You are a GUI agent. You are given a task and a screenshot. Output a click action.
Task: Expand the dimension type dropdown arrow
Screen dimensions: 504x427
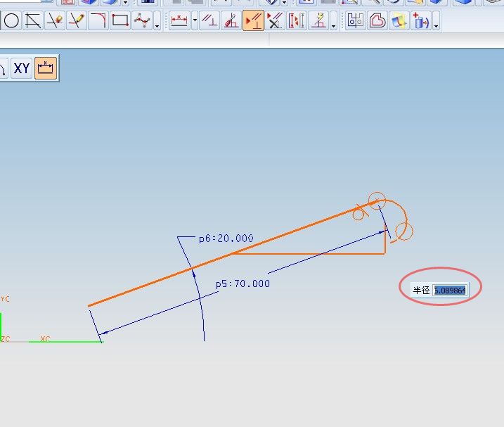point(195,21)
